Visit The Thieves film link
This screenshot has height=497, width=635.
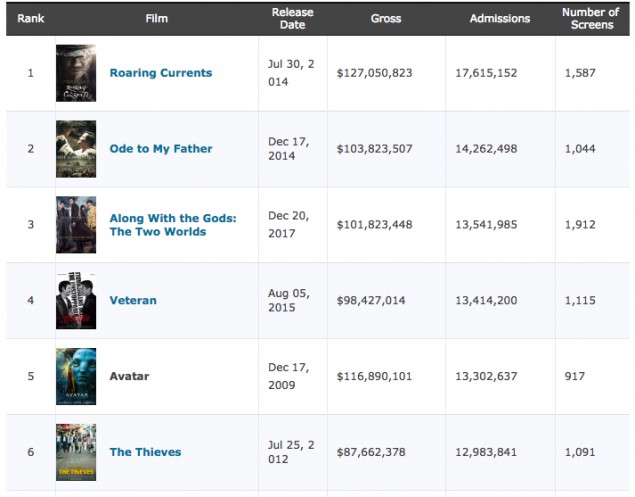click(x=145, y=452)
